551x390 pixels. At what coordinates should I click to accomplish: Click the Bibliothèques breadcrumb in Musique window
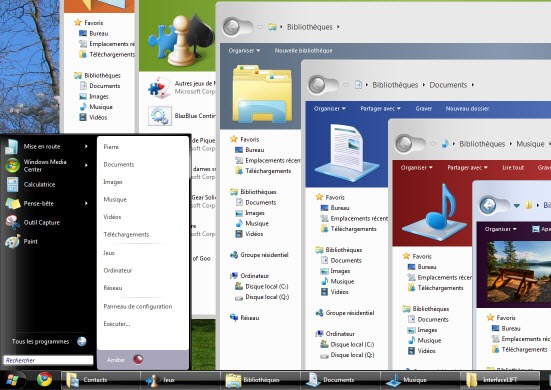(482, 144)
